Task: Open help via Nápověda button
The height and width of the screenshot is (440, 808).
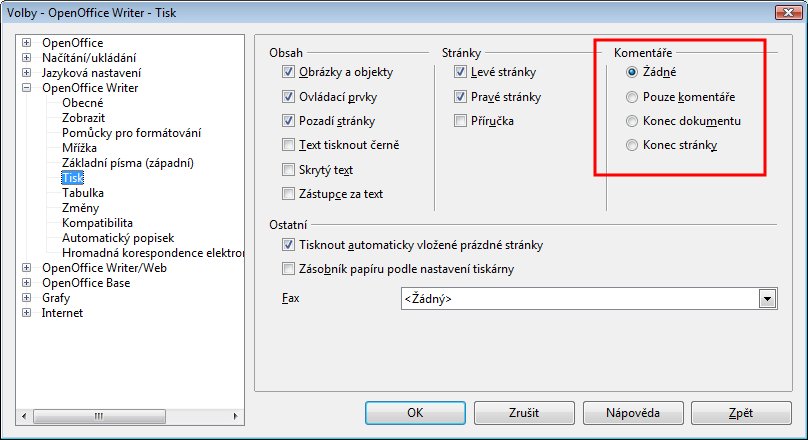Action: click(633, 413)
